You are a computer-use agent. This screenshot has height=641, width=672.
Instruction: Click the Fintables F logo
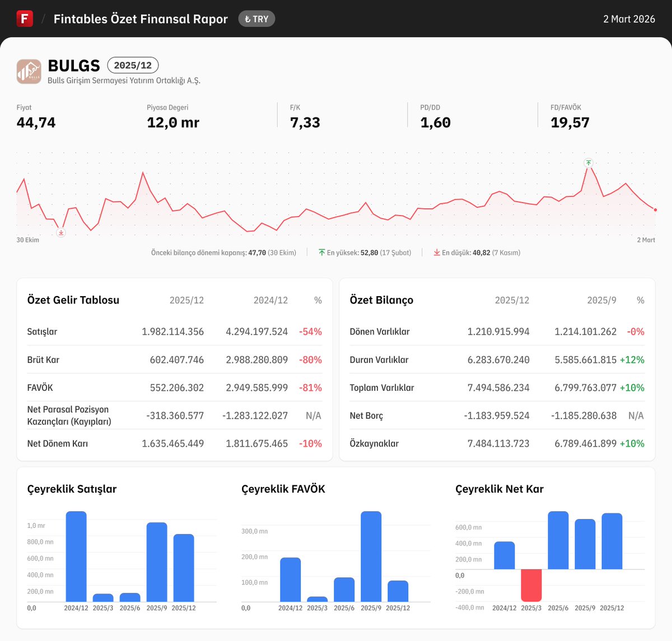pyautogui.click(x=25, y=18)
